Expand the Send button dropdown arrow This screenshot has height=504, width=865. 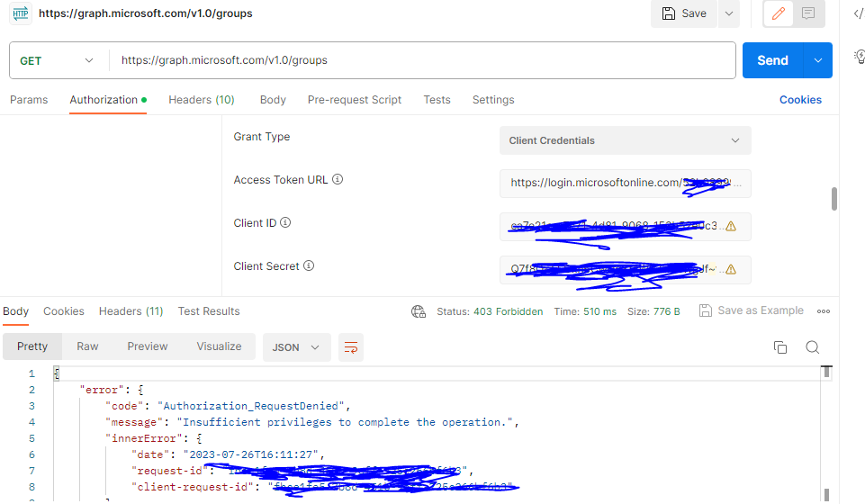pos(818,60)
